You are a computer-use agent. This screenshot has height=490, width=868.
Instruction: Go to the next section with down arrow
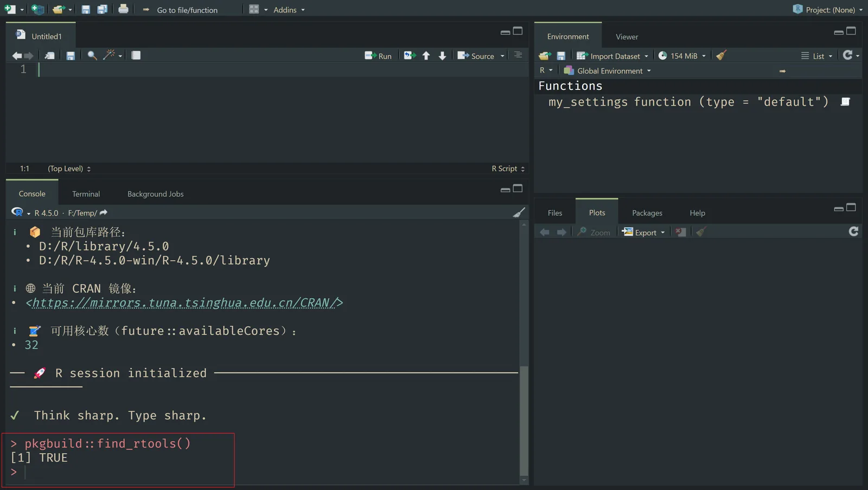pyautogui.click(x=442, y=55)
